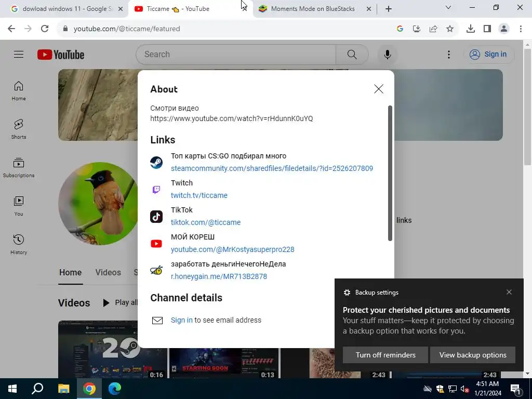Close the dowload windows 11 tab
532x399 pixels.
coord(121,9)
